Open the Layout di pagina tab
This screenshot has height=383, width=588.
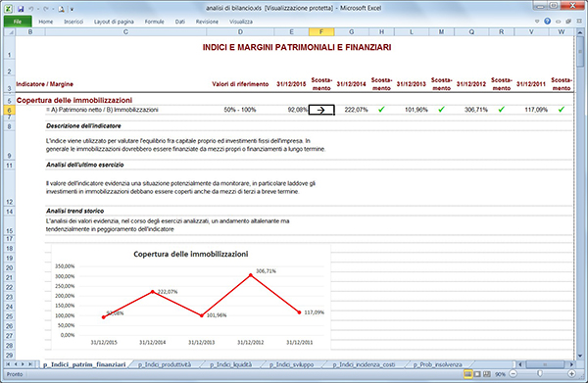pos(114,22)
